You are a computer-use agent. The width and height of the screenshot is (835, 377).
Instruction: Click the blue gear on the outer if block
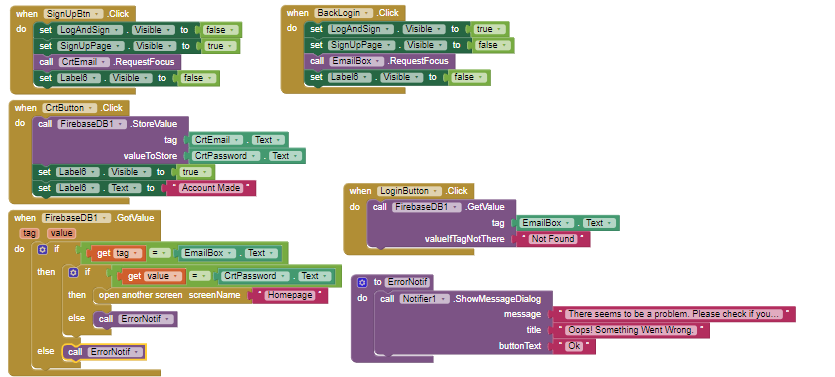pos(42,249)
